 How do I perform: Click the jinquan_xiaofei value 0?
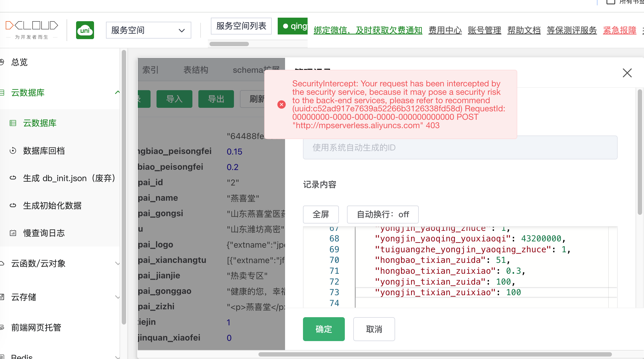[229, 338]
